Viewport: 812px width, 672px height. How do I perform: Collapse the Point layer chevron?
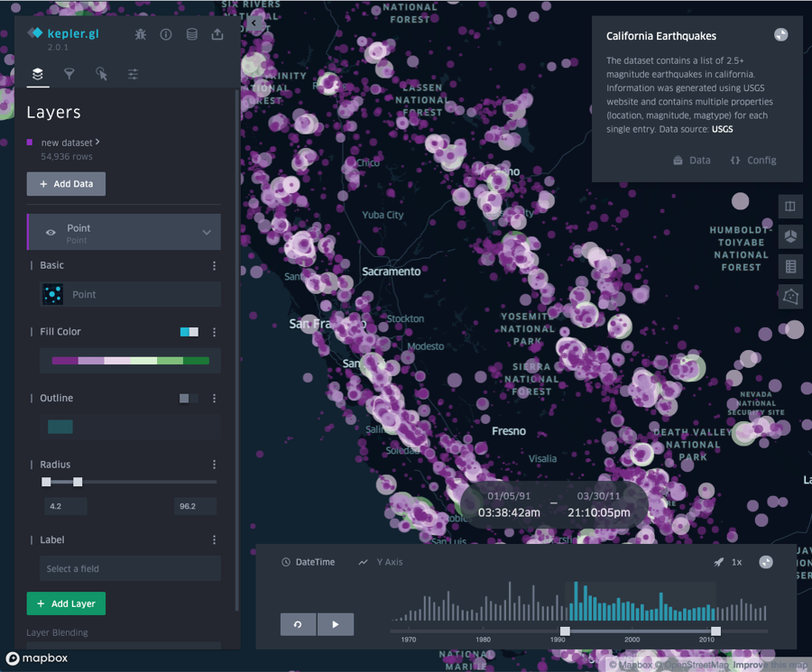coord(207,233)
